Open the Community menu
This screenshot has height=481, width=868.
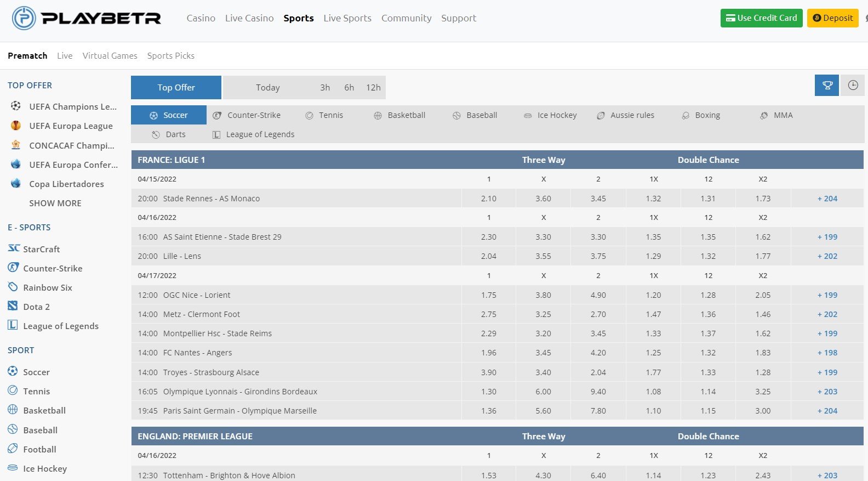tap(407, 18)
